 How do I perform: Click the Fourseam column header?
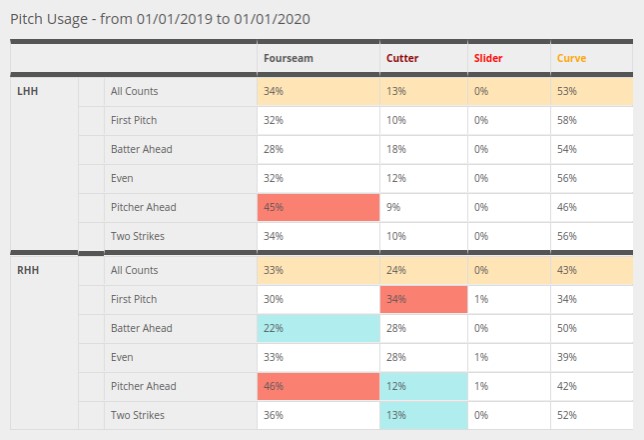pyautogui.click(x=288, y=58)
